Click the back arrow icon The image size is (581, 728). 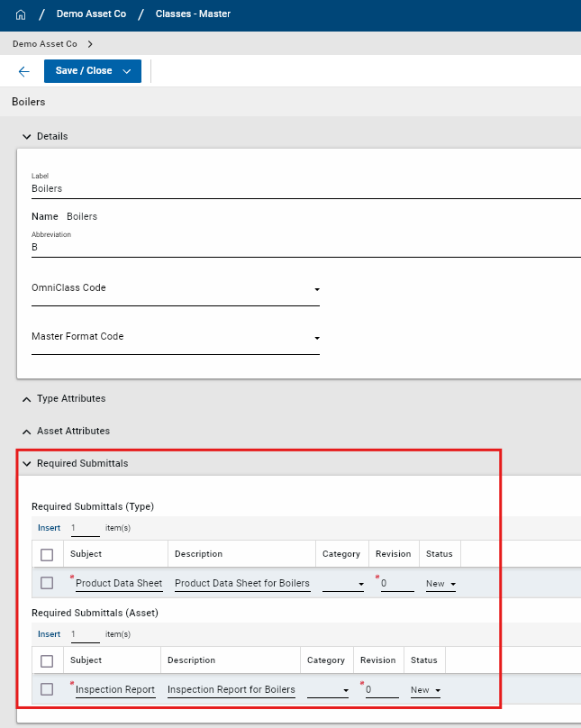point(24,71)
